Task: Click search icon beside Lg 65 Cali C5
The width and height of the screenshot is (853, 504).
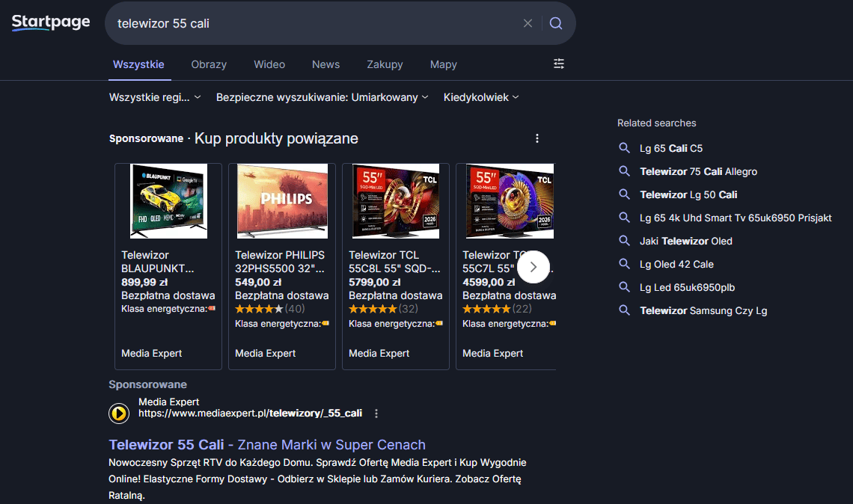Action: click(625, 148)
